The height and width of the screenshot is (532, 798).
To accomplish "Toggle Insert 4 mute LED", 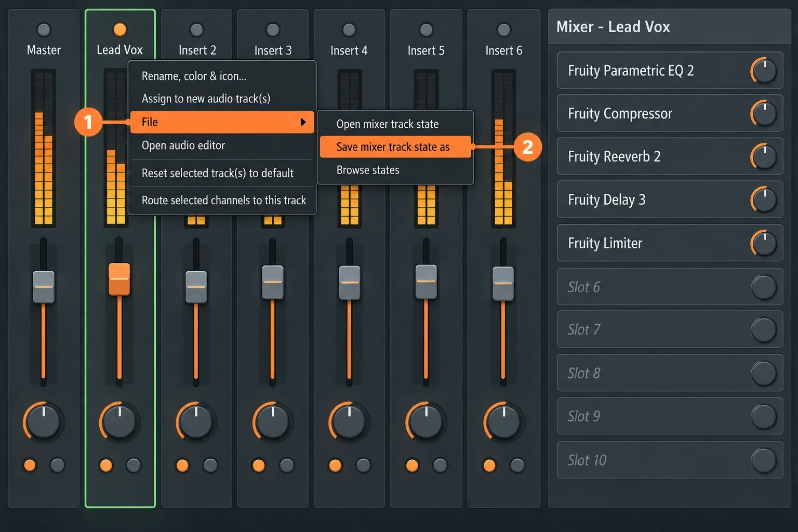I will pyautogui.click(x=349, y=30).
